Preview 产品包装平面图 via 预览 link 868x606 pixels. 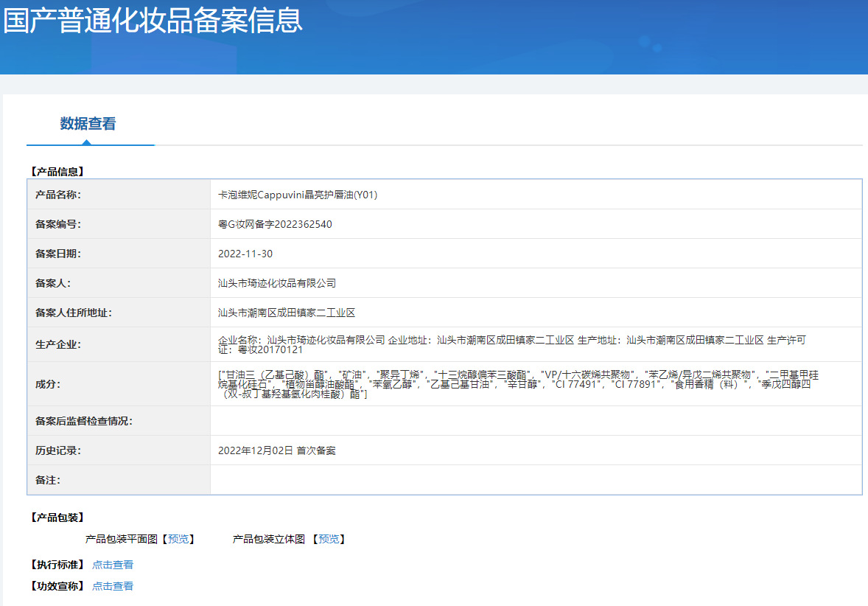pos(178,539)
